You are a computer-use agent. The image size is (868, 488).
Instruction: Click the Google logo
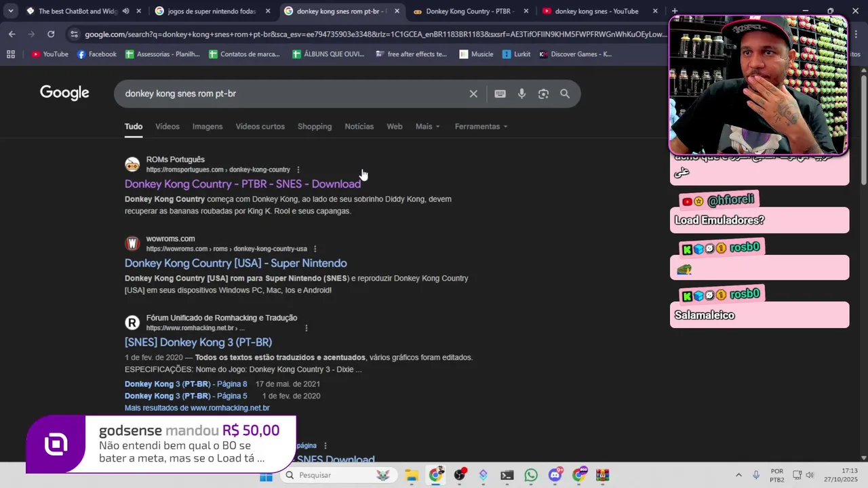tap(64, 93)
